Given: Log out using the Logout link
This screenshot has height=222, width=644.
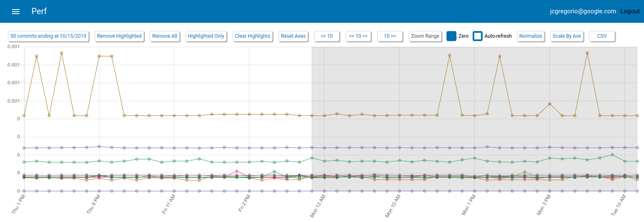Looking at the screenshot, I should 630,11.
